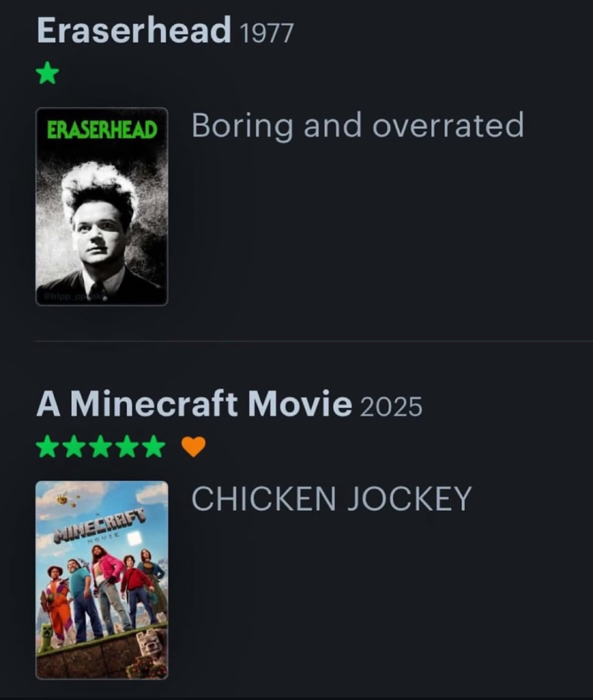Click the green ERASERHEAD lettering on the poster
Viewport: 593px width, 700px height.
(102, 130)
